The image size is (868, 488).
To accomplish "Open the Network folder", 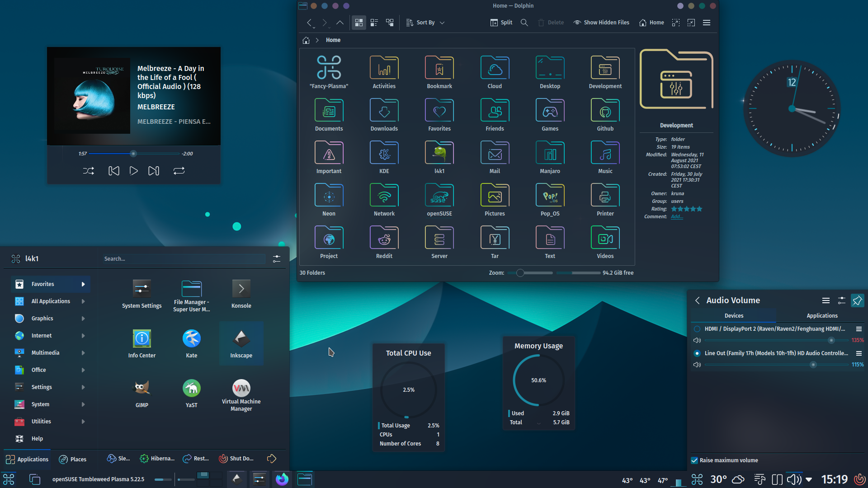I will 384,200.
